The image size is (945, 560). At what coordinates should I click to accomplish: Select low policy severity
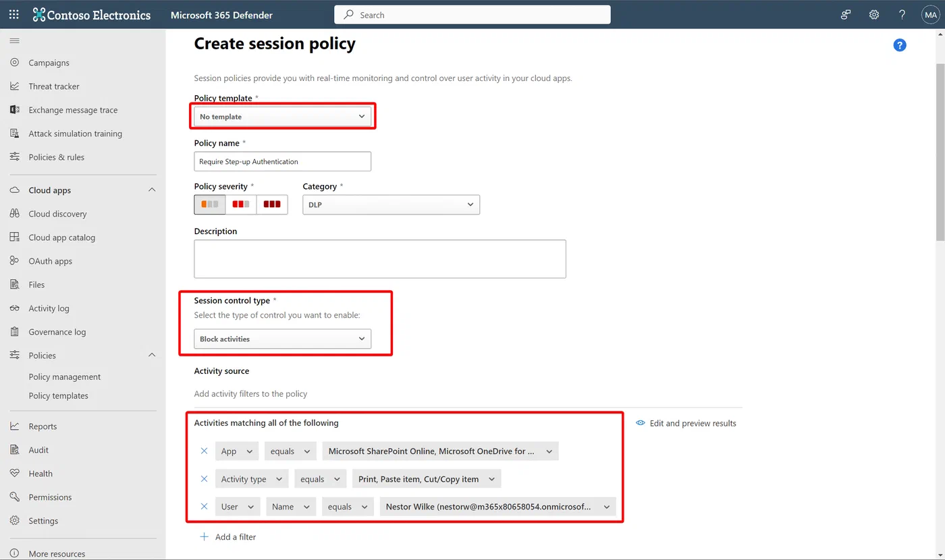pos(210,204)
